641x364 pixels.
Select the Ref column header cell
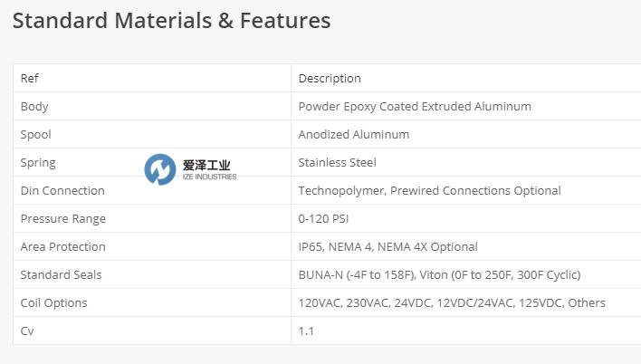point(30,79)
